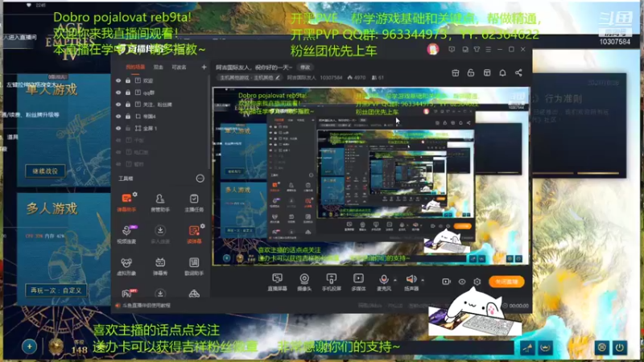Open the 弹幕秀 danmaku show tool
The width and height of the screenshot is (644, 362).
[160, 266]
